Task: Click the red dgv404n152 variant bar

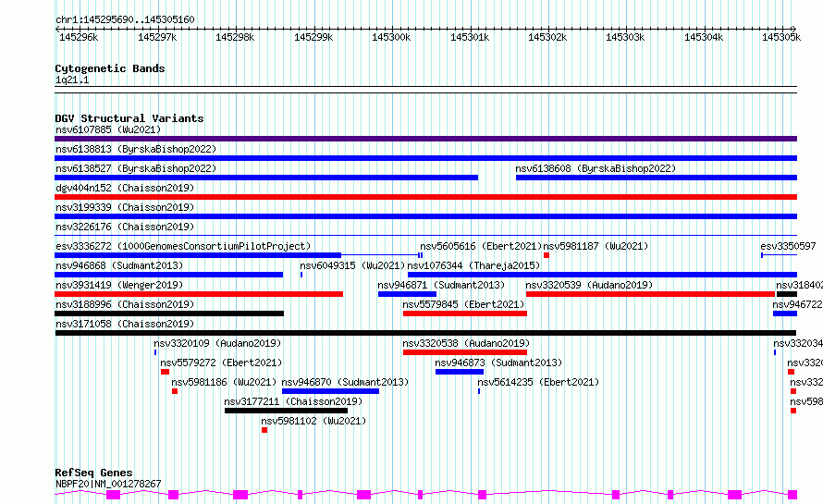Action: [x=425, y=197]
